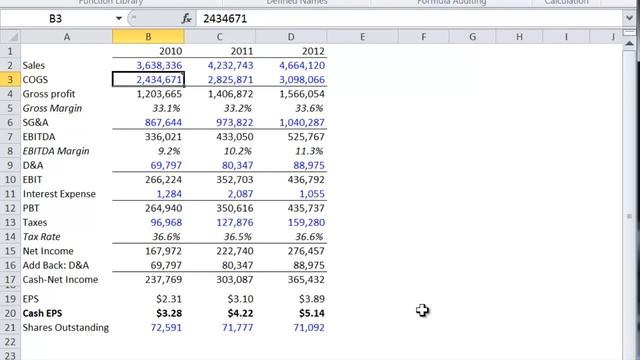Select Tax Rate 36.5% cell
The height and width of the screenshot is (360, 640).
click(x=220, y=237)
